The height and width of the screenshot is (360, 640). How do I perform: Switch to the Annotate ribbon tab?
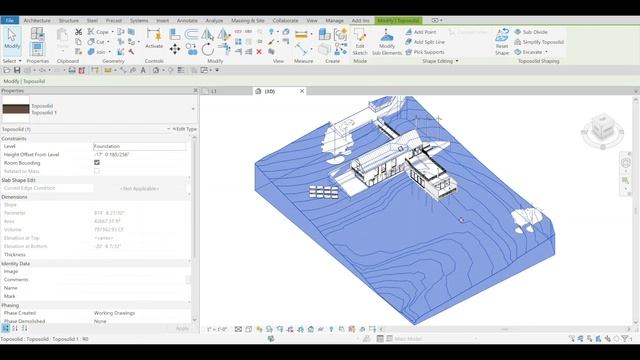pos(187,20)
